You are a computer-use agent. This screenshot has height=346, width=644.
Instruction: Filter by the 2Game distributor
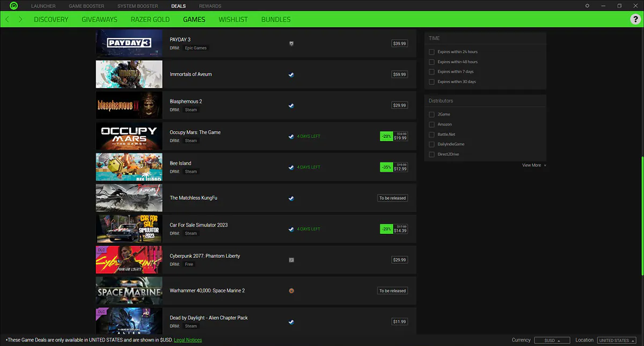[x=431, y=114]
